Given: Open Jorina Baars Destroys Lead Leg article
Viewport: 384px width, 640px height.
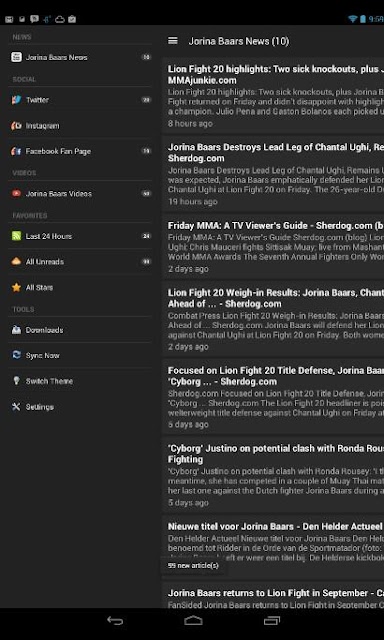Looking at the screenshot, I should pyautogui.click(x=273, y=174).
